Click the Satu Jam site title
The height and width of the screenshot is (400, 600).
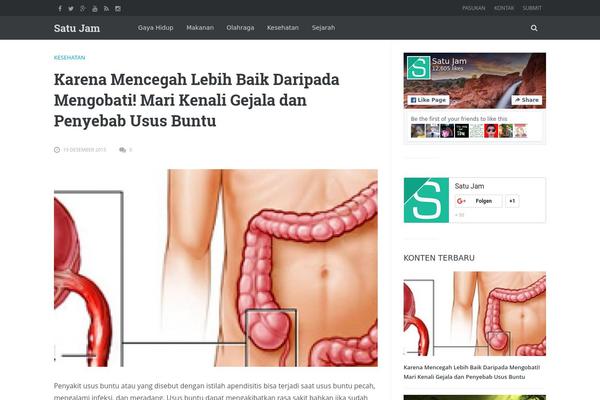tap(77, 28)
